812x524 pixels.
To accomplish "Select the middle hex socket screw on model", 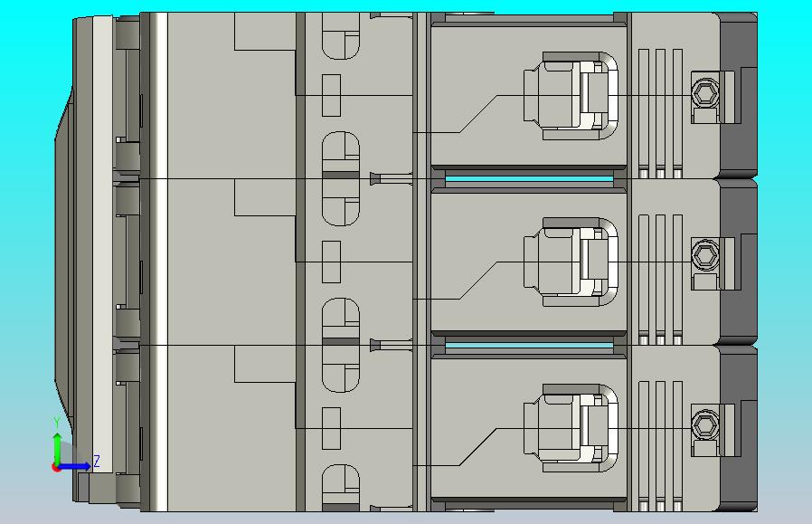I will 704,254.
